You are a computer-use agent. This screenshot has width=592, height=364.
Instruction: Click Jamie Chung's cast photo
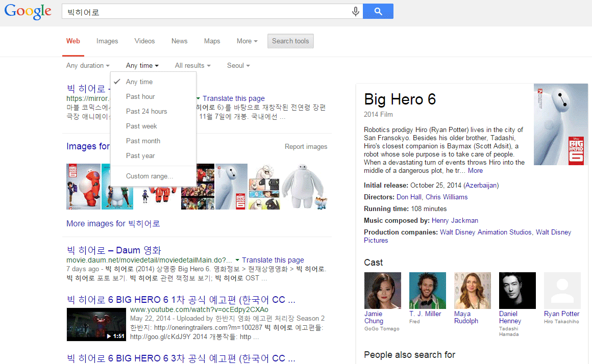382,291
